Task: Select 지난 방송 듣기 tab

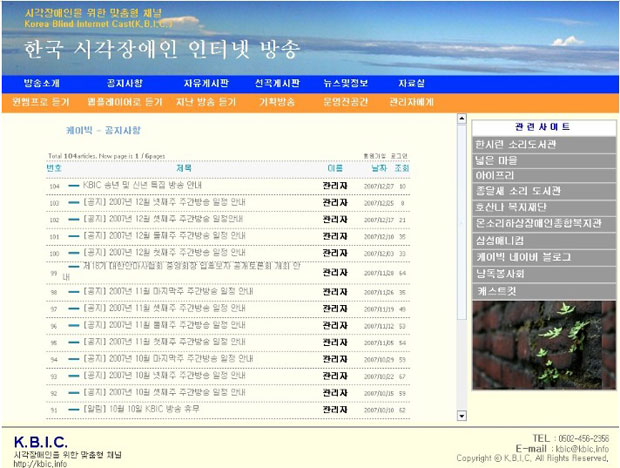Action: tap(206, 102)
